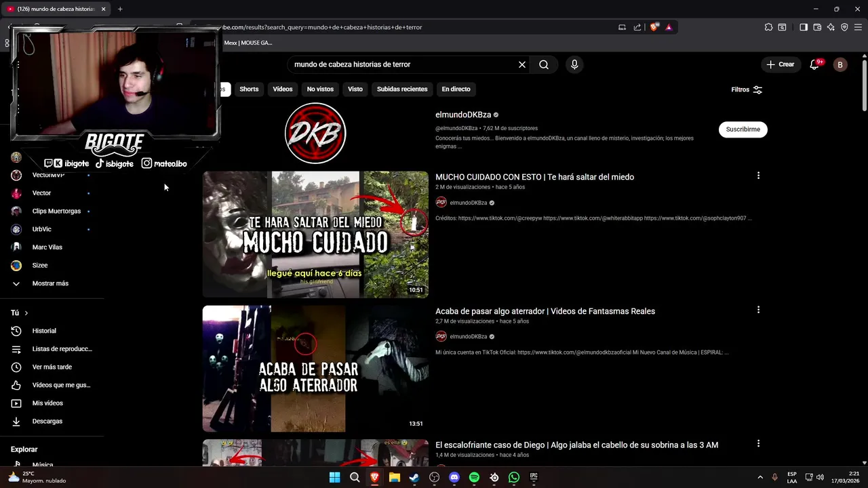This screenshot has height=488, width=868.
Task: Select the En directo filter chip
Action: (x=456, y=89)
